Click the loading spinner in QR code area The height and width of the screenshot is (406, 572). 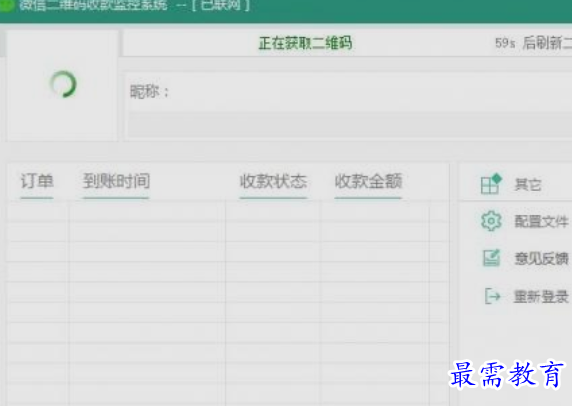click(63, 84)
